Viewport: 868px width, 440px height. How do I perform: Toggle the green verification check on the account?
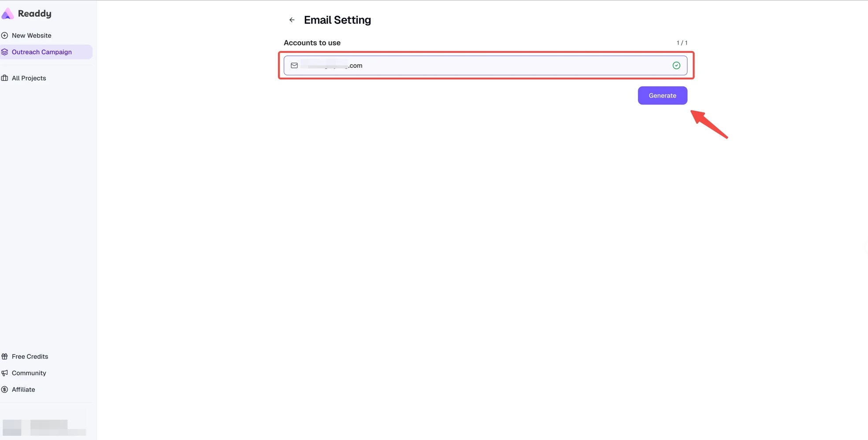tap(676, 65)
